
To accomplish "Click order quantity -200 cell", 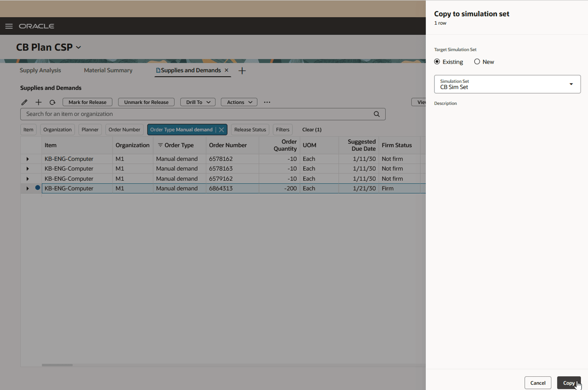I will click(279, 188).
